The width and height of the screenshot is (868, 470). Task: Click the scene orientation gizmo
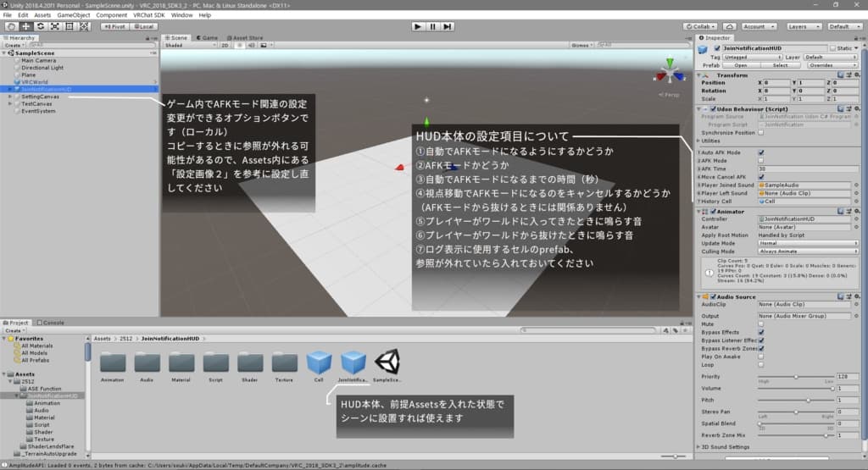click(670, 73)
